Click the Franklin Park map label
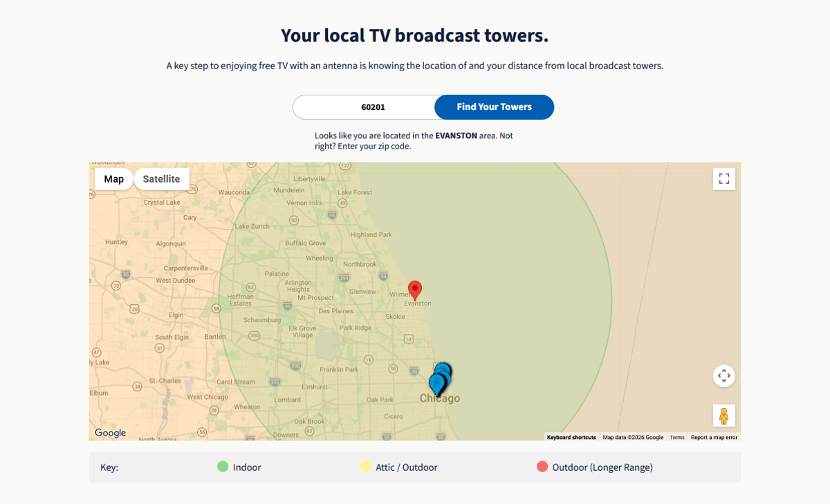Image resolution: width=830 pixels, height=504 pixels. (x=339, y=369)
